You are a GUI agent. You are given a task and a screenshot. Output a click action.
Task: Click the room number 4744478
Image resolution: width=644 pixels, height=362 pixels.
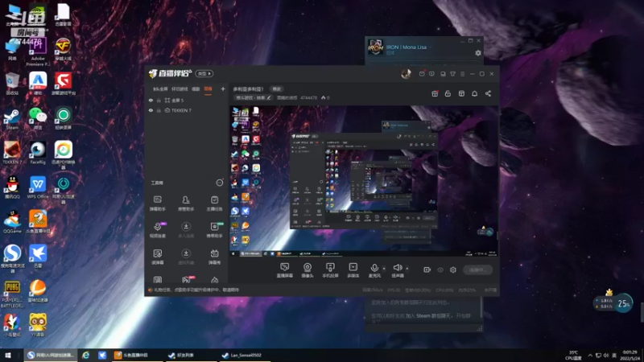point(309,97)
